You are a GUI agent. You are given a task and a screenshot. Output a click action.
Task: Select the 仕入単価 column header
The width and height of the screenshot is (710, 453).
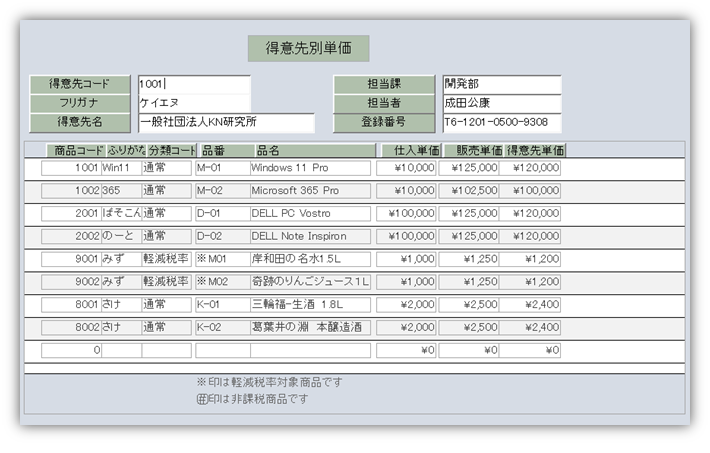click(x=407, y=150)
